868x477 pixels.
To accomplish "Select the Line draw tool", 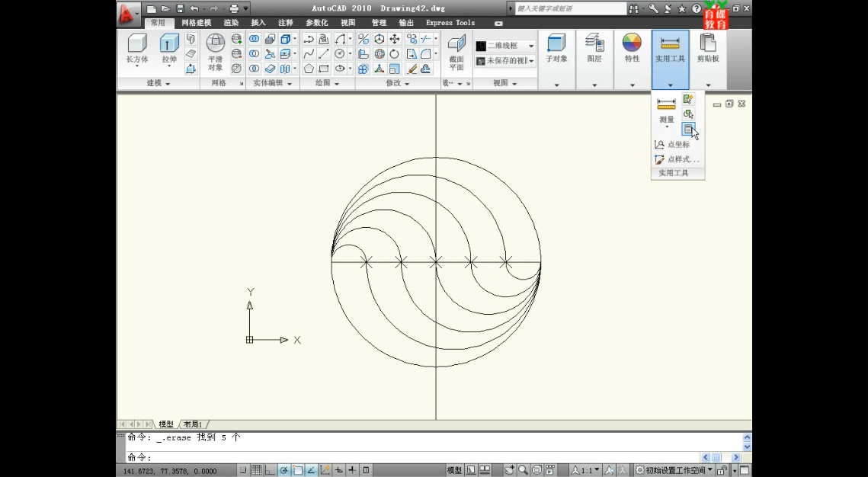I will pyautogui.click(x=324, y=53).
